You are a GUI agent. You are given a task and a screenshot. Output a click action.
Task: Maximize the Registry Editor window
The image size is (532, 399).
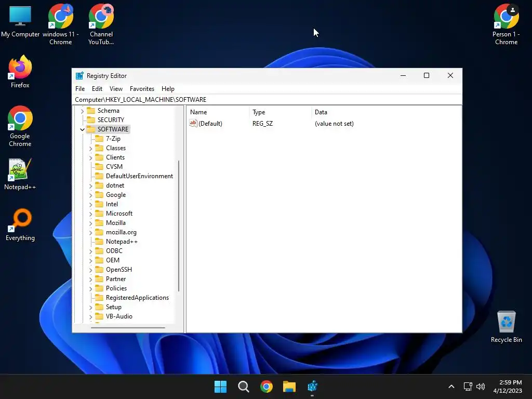(427, 76)
